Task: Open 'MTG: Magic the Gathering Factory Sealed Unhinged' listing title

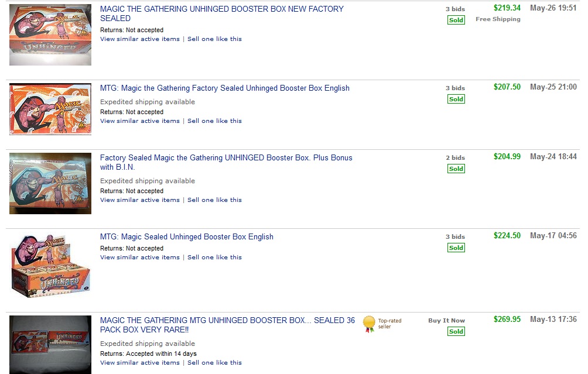Action: (x=224, y=88)
